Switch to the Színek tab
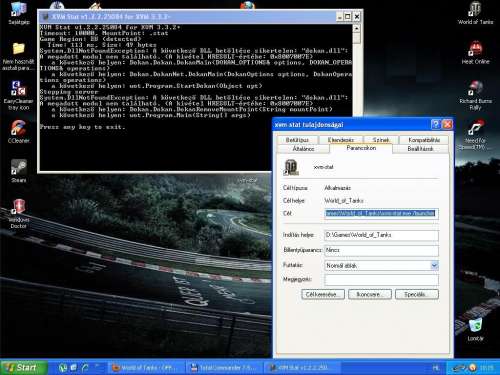 pyautogui.click(x=380, y=140)
